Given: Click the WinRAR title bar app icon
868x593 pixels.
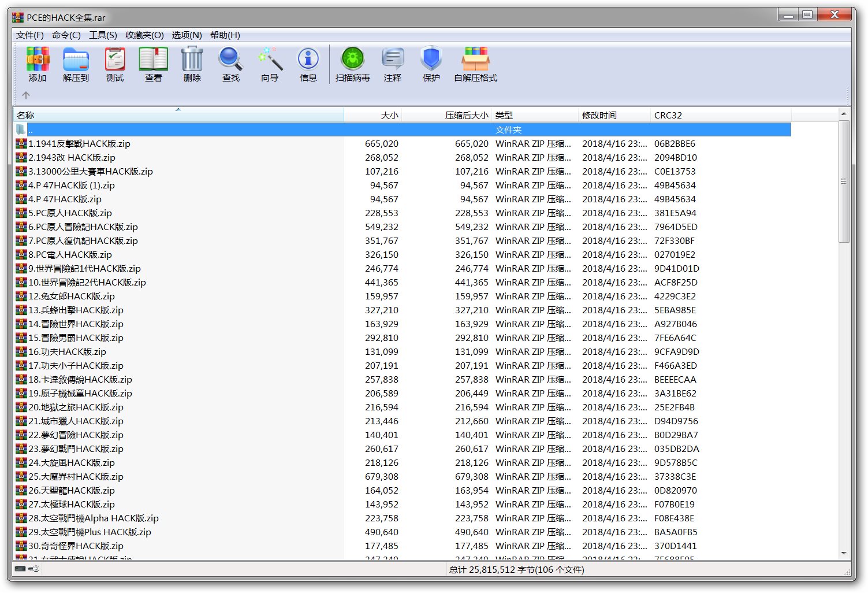Looking at the screenshot, I should (18, 17).
